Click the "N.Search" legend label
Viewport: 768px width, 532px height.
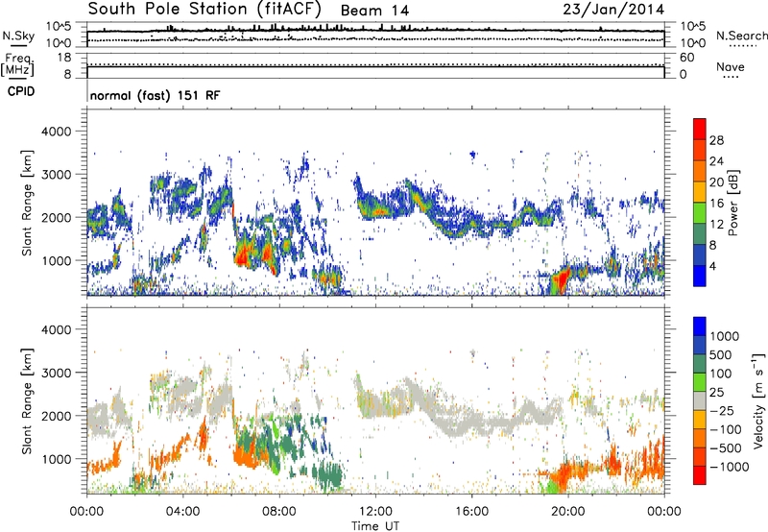point(741,36)
